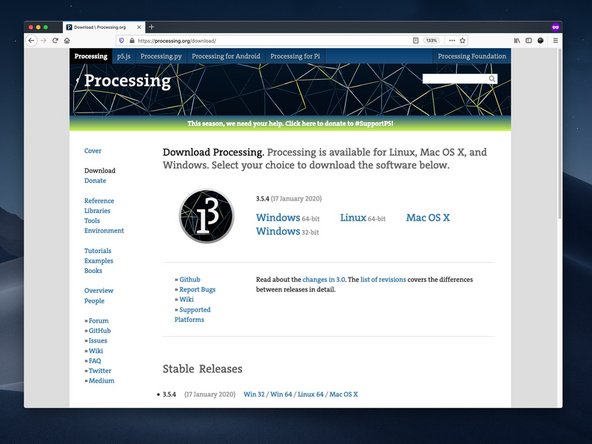Open the Report Bugs link

tap(197, 290)
